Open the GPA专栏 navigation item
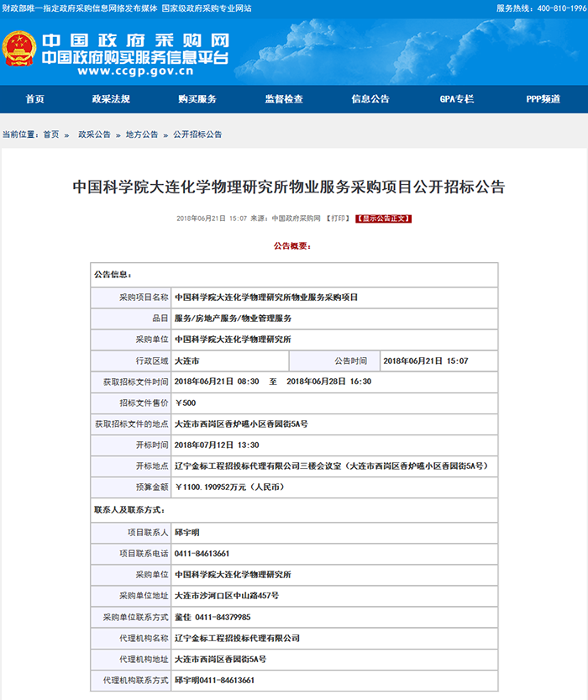The width and height of the screenshot is (588, 700). [457, 99]
